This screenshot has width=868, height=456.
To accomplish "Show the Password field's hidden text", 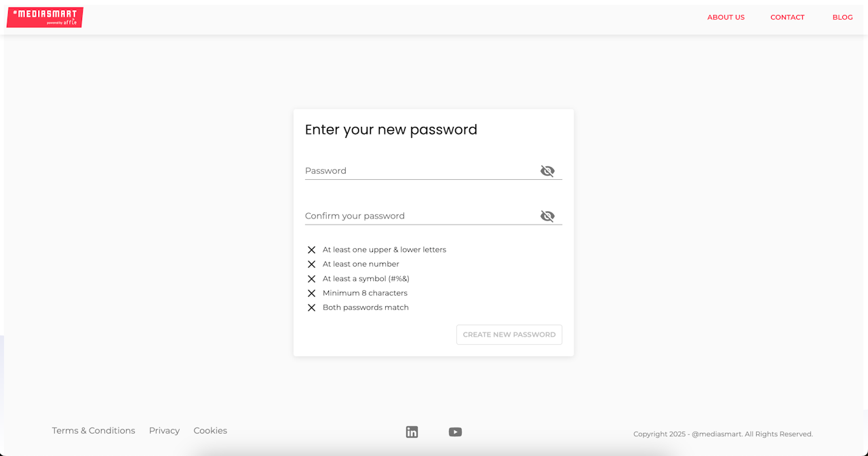I will [x=547, y=171].
